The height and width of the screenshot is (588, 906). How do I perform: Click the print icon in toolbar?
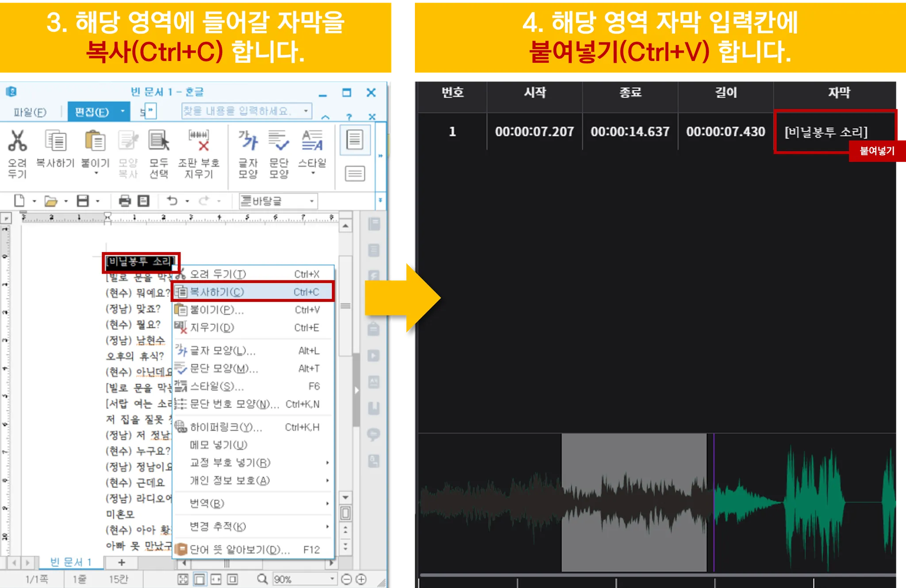click(x=125, y=201)
